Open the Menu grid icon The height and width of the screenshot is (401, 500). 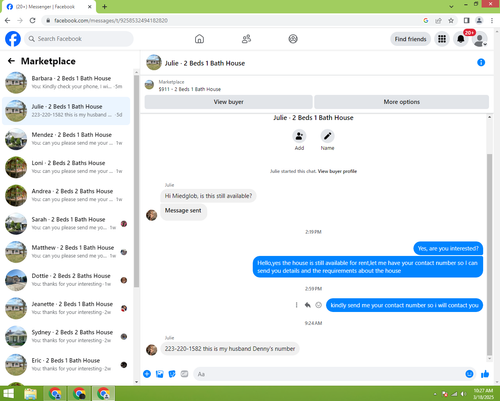442,39
